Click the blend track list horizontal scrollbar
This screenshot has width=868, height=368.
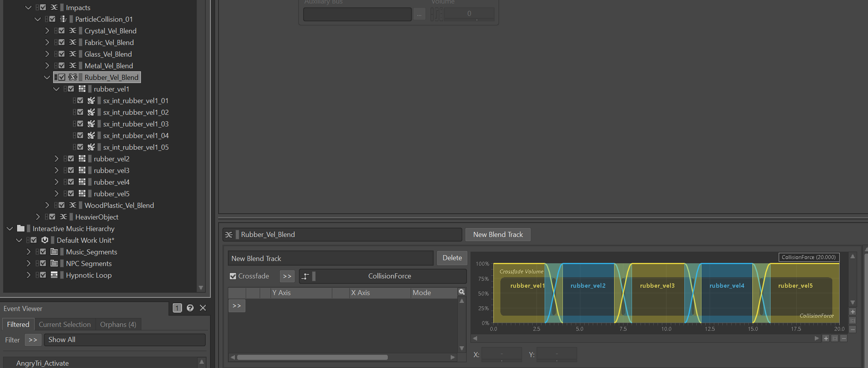[x=312, y=357]
